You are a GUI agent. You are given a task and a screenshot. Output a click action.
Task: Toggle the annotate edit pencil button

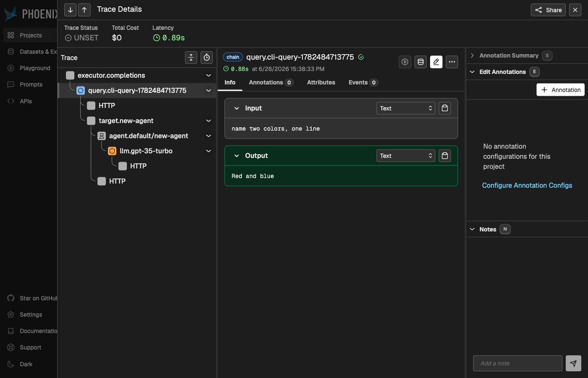[x=436, y=62]
